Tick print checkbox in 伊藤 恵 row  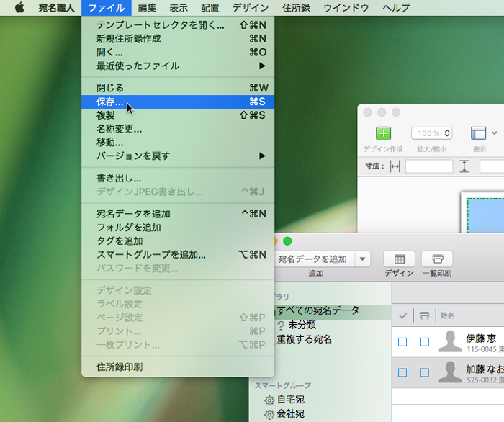[425, 341]
